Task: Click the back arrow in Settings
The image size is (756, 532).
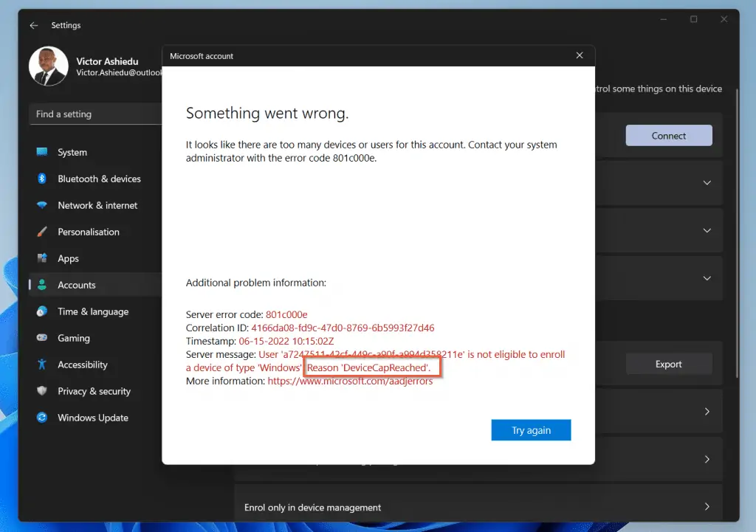Action: click(34, 26)
